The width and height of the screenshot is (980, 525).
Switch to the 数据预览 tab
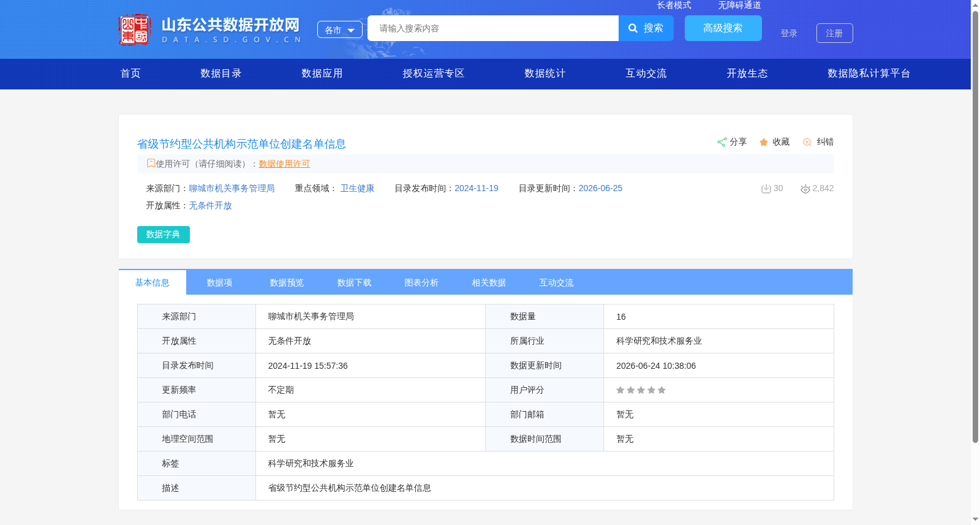click(x=287, y=282)
